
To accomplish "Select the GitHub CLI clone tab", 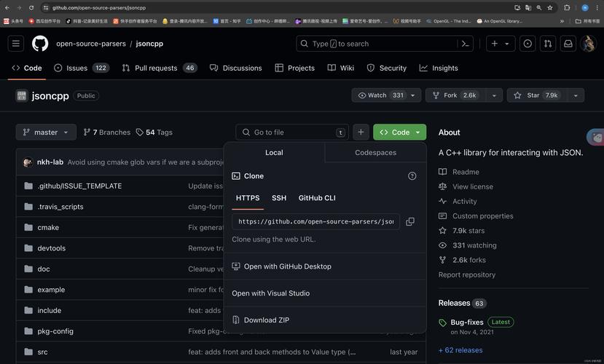I will pyautogui.click(x=317, y=198).
